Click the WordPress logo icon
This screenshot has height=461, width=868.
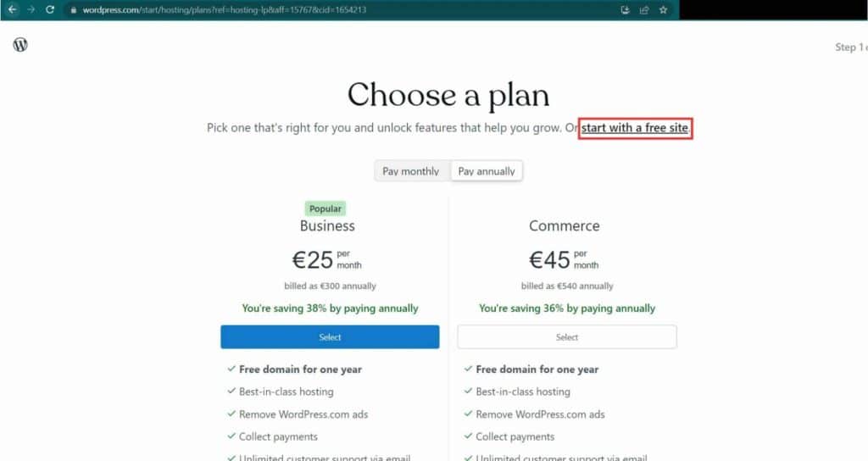click(x=20, y=45)
